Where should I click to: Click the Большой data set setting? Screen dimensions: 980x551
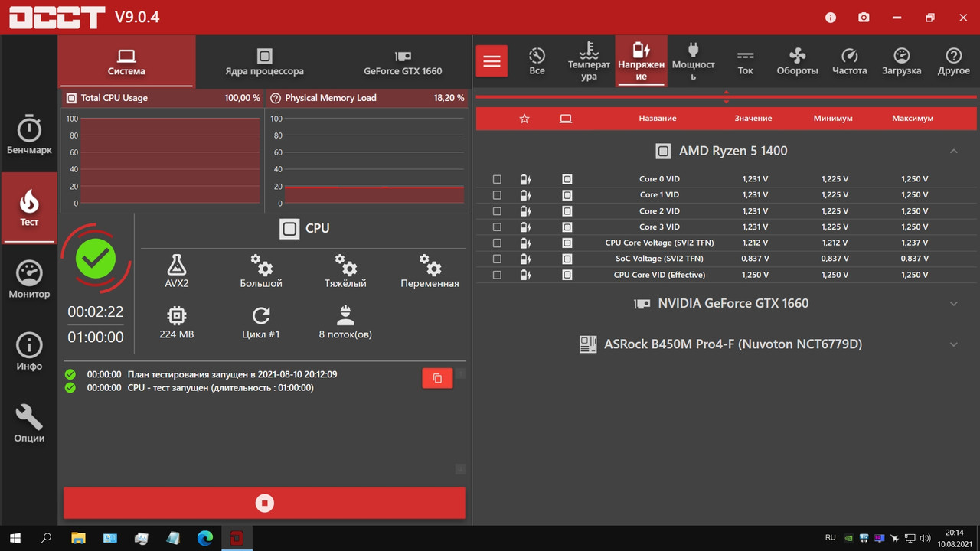pyautogui.click(x=261, y=271)
